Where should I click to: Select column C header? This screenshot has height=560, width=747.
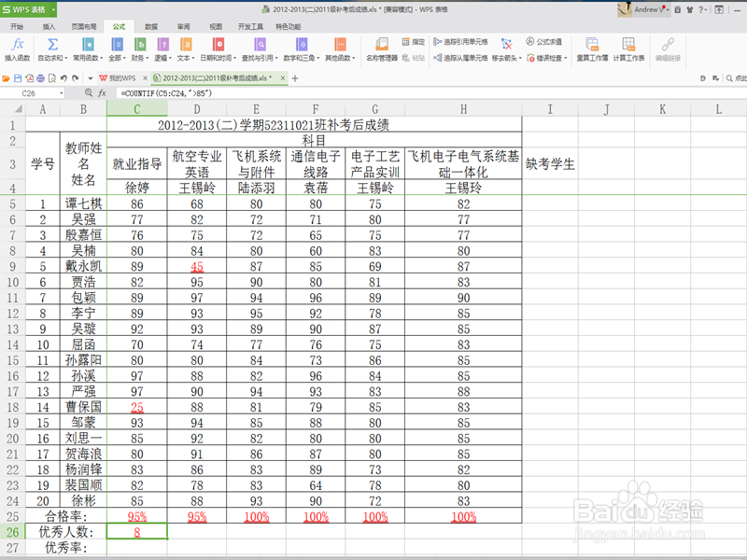click(136, 109)
